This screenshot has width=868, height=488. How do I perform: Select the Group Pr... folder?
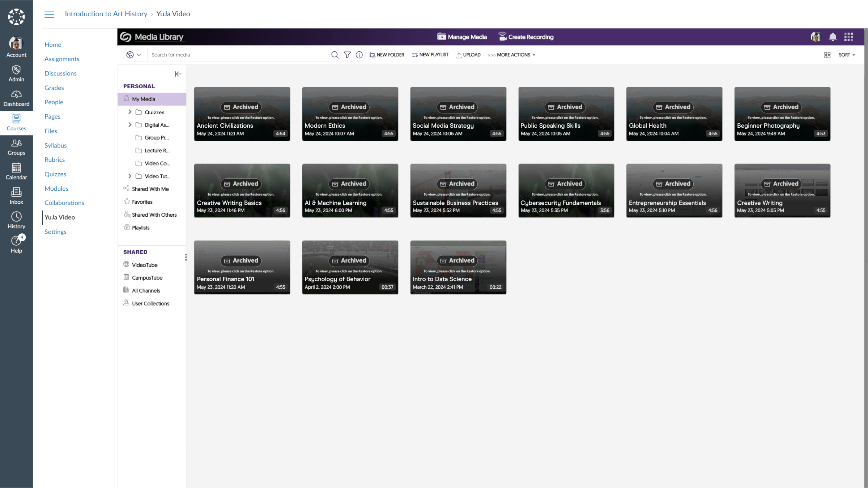tap(152, 138)
